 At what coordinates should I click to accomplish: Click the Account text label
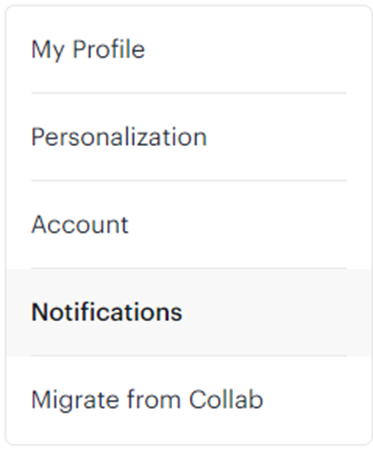pos(80,225)
